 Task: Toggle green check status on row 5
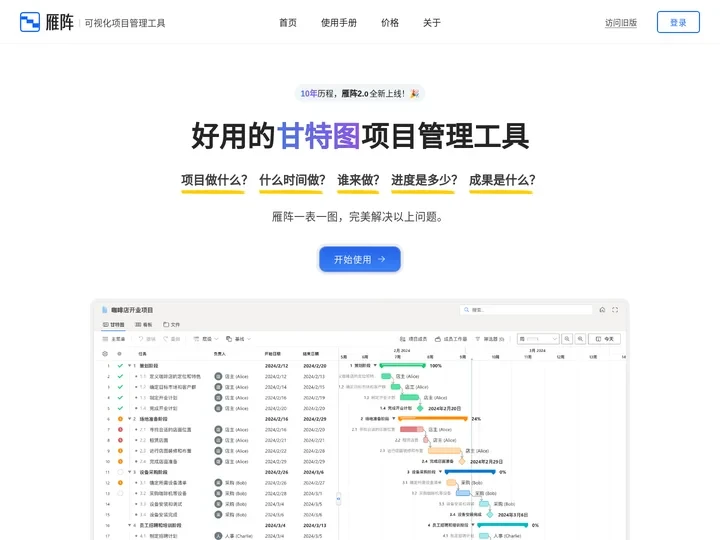tap(120, 408)
